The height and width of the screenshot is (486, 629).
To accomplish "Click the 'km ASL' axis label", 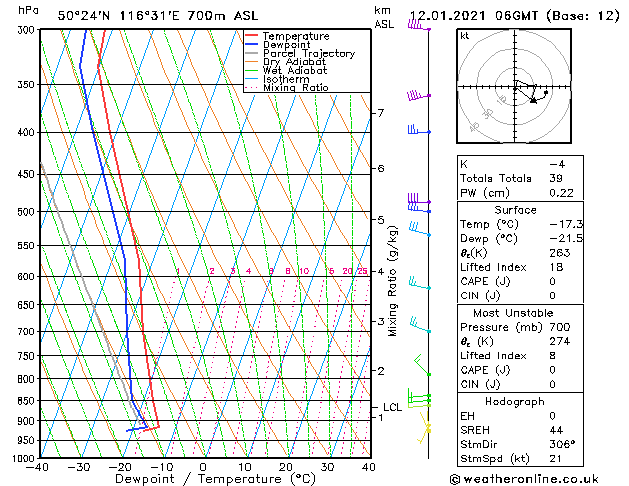I will (x=384, y=17).
